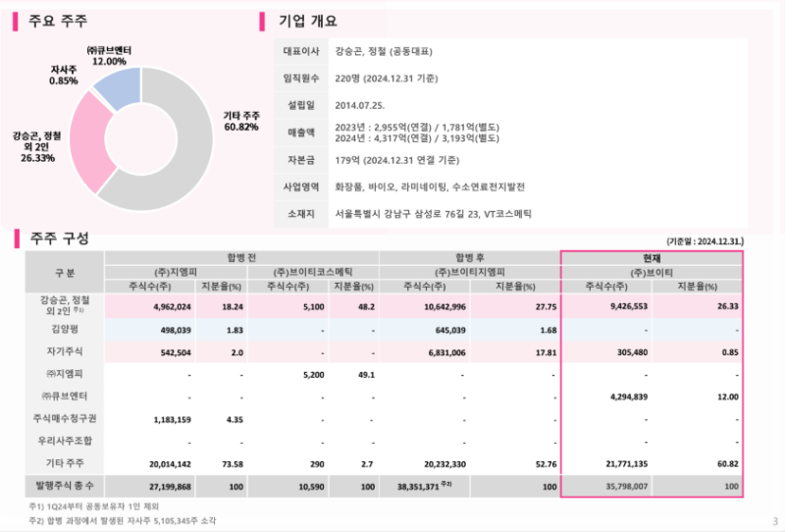Screen dimensions: 785x532
Task: Click the 구 분 header cell
Action: click(64, 271)
